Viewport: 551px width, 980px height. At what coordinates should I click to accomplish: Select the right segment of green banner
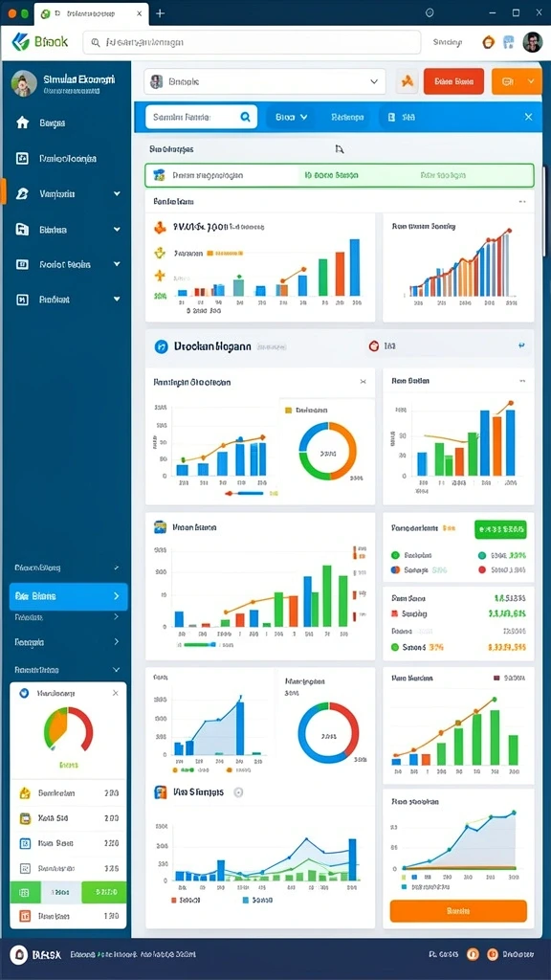[444, 176]
